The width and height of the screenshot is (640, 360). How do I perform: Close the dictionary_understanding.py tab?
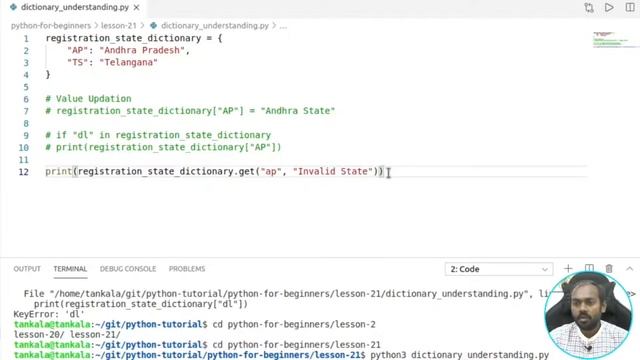coord(137,7)
